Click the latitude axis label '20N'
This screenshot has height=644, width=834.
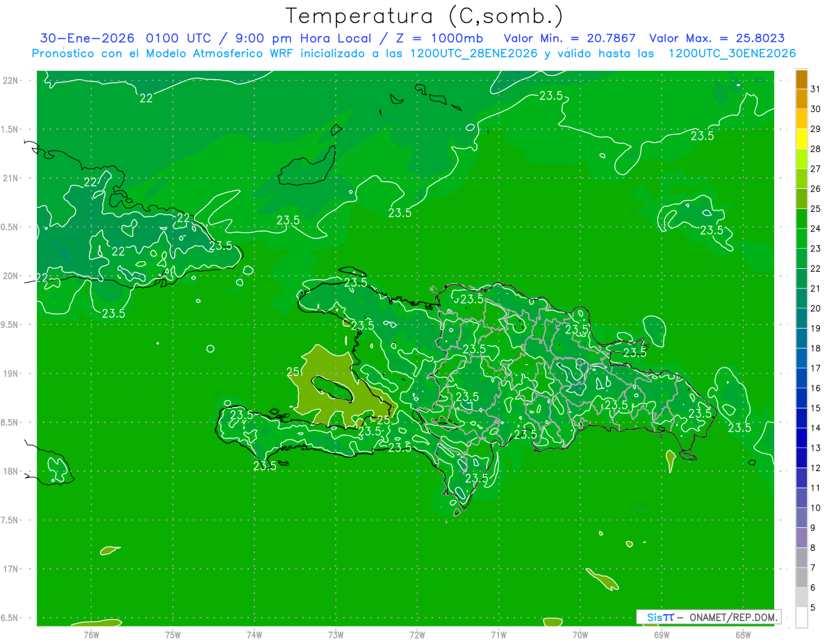(x=10, y=276)
